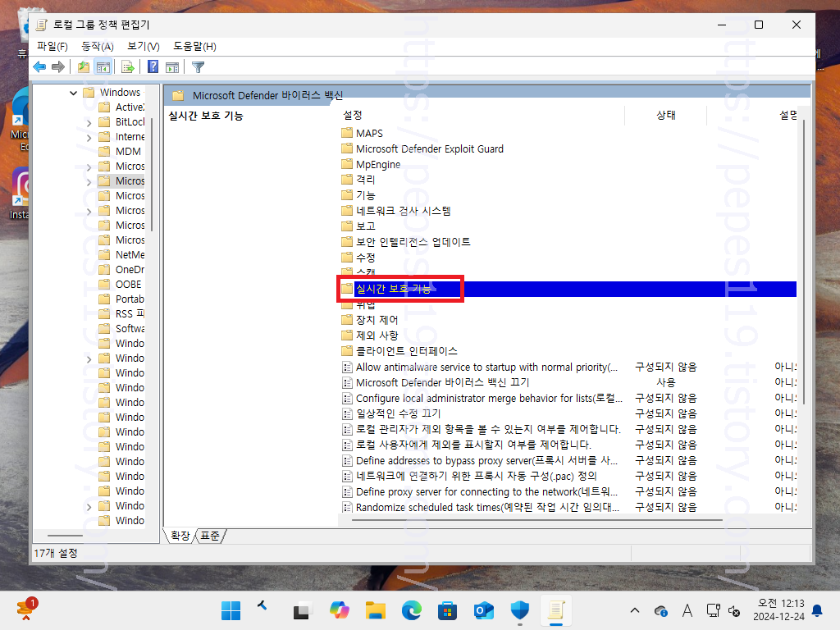Viewport: 840px width, 630px height.
Task: Open the 격리 folder
Action: pyautogui.click(x=358, y=180)
